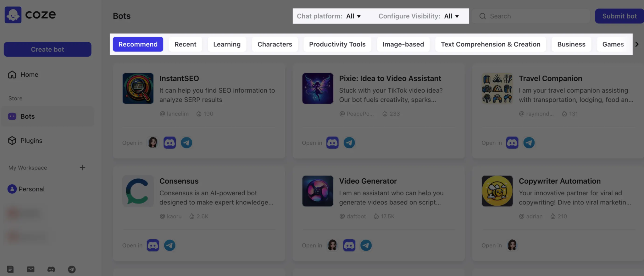Viewport: 644px width, 276px height.
Task: Expand the Configure Visibility dropdown
Action: pyautogui.click(x=452, y=16)
